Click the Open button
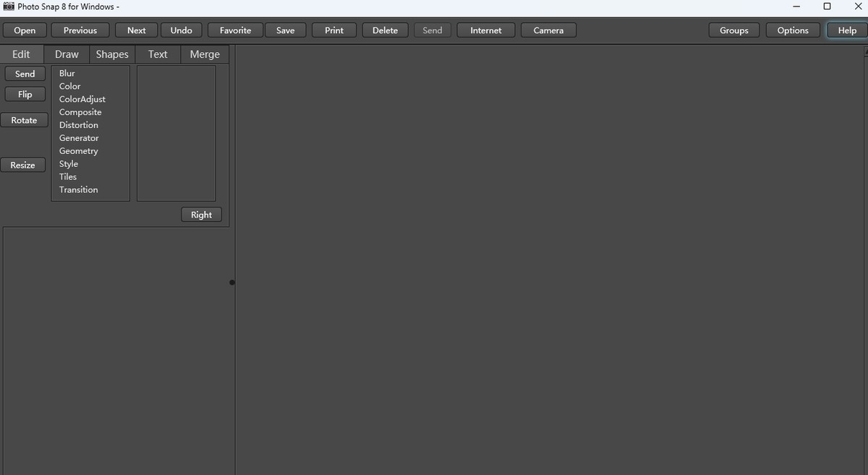Image resolution: width=868 pixels, height=475 pixels. tap(25, 30)
